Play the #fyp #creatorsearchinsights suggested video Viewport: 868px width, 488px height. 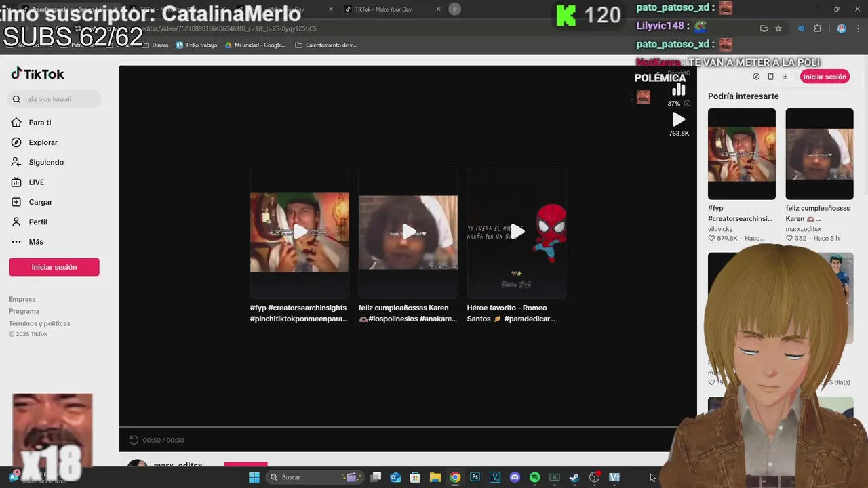coord(300,232)
